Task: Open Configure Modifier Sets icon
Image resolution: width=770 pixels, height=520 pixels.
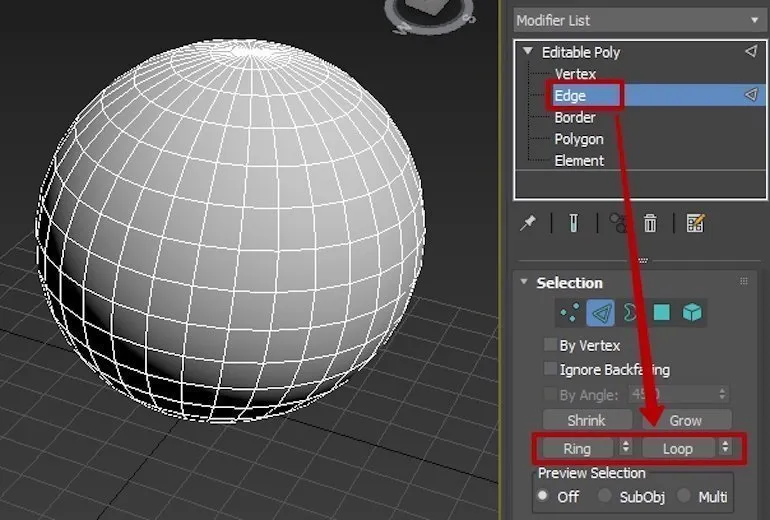Action: tap(696, 223)
